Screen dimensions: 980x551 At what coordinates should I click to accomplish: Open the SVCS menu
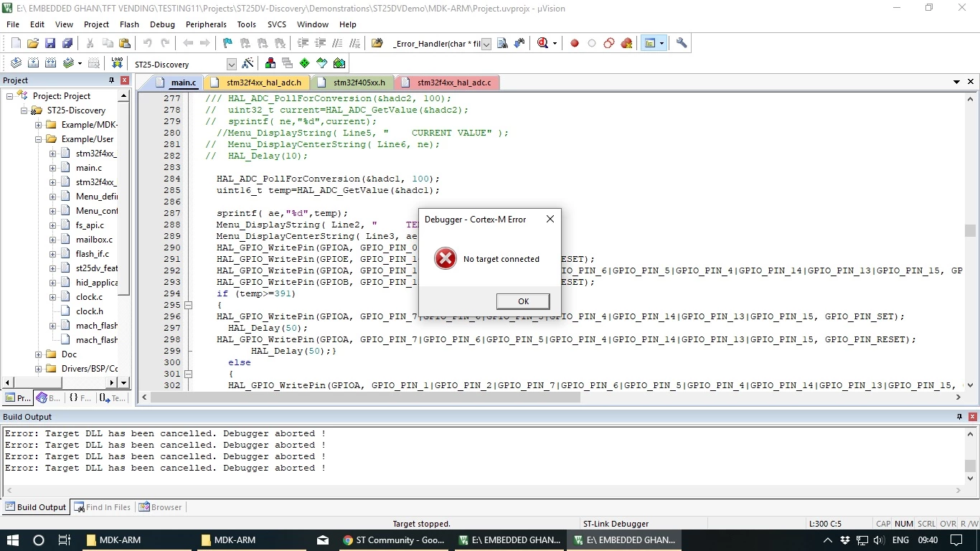coord(277,24)
